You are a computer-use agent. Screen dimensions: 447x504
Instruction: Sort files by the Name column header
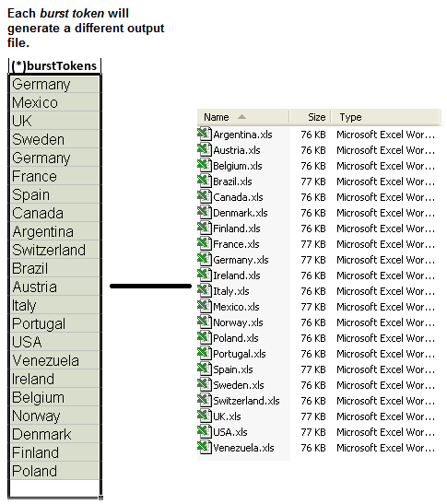[243, 117]
